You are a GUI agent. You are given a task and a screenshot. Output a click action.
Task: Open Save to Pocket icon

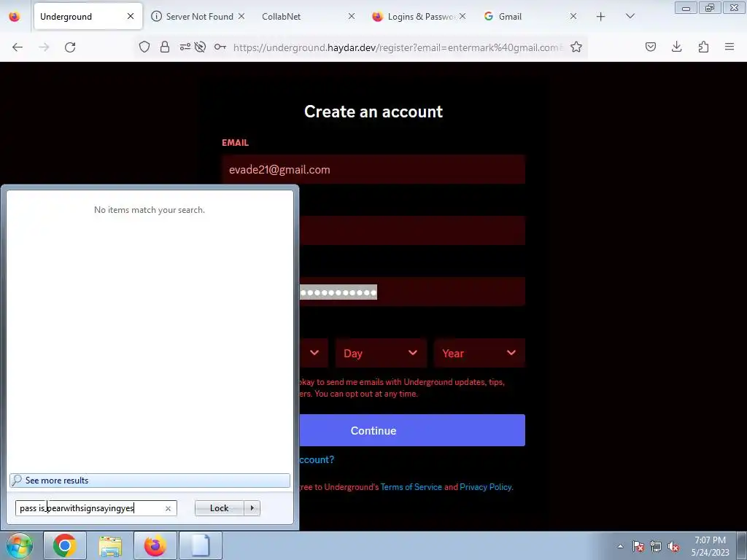(651, 47)
